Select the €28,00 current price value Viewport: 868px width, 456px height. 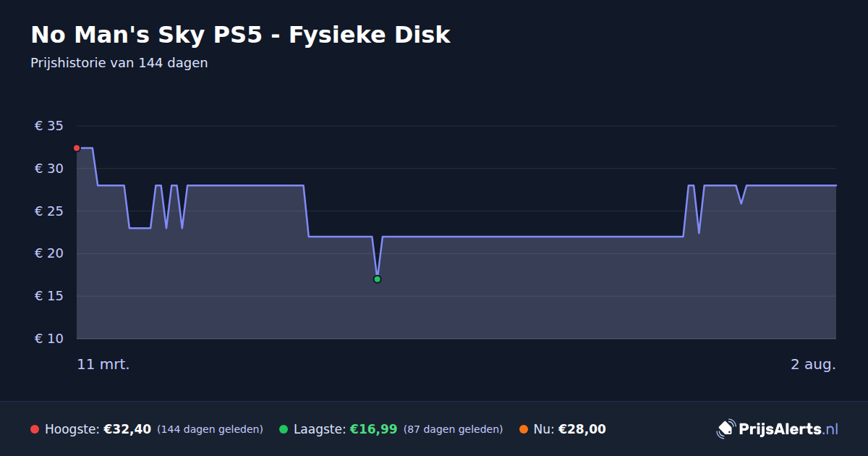[582, 429]
